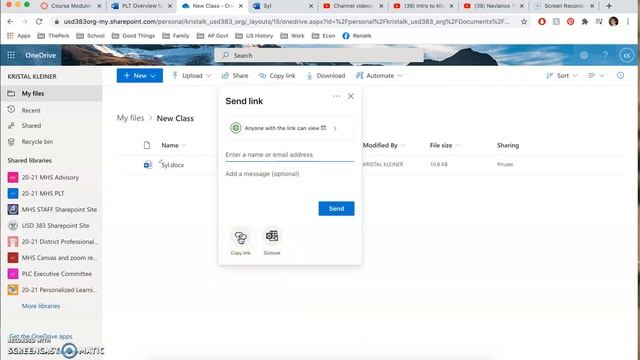Click the globe link permission icon
640x360 pixels.
[x=236, y=128]
